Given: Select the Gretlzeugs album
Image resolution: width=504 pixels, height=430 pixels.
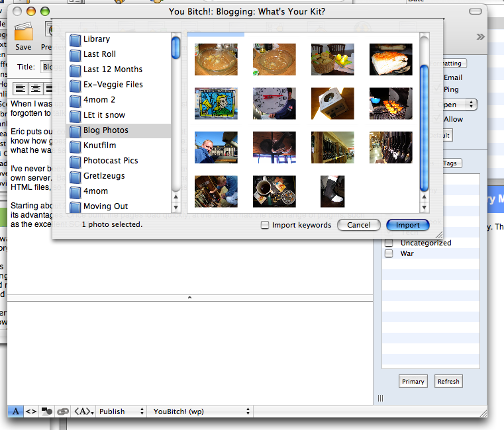Looking at the screenshot, I should click(119, 177).
